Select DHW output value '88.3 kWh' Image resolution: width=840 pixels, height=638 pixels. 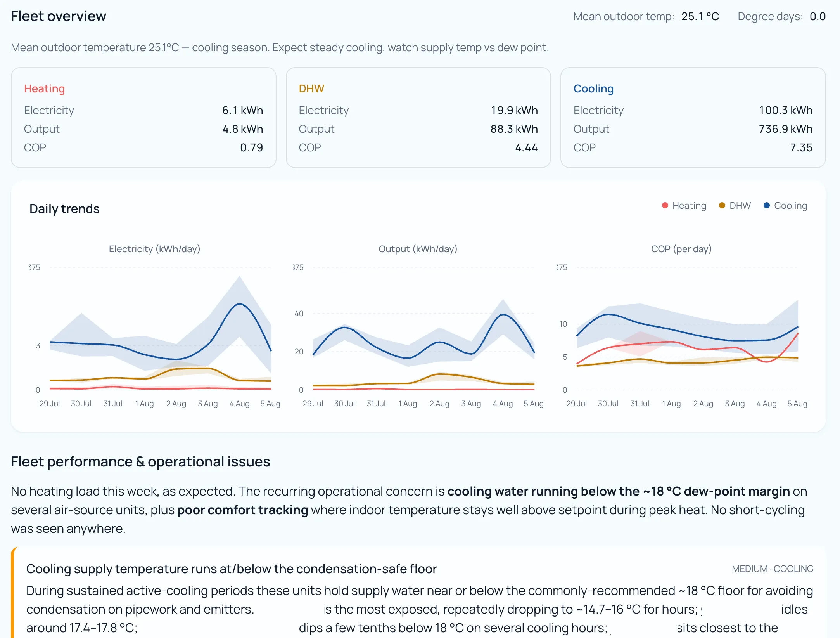(x=514, y=129)
